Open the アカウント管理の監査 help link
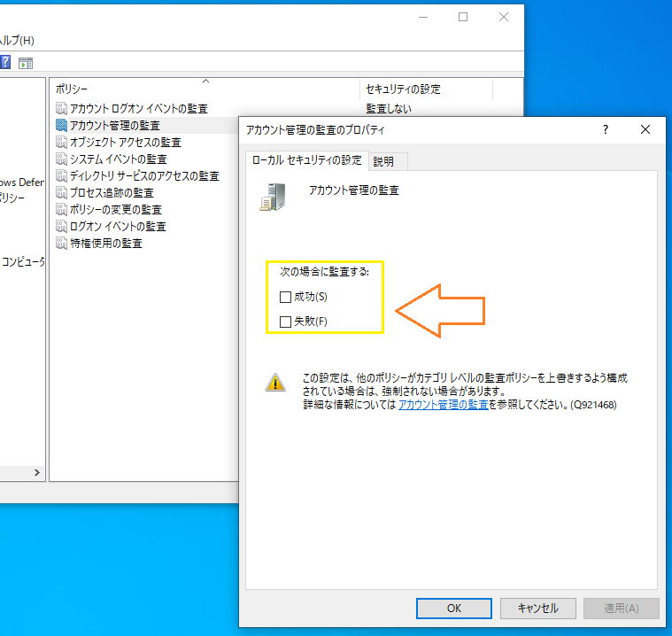The height and width of the screenshot is (636, 672). (x=444, y=405)
